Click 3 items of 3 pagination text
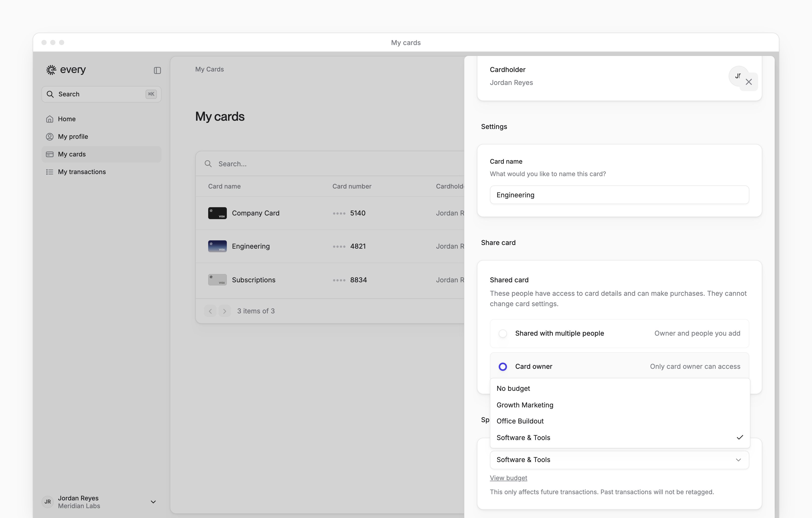 [256, 311]
